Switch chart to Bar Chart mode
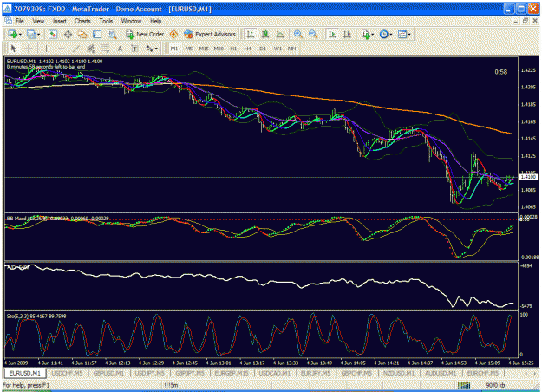This screenshot has width=542, height=392. coord(251,34)
